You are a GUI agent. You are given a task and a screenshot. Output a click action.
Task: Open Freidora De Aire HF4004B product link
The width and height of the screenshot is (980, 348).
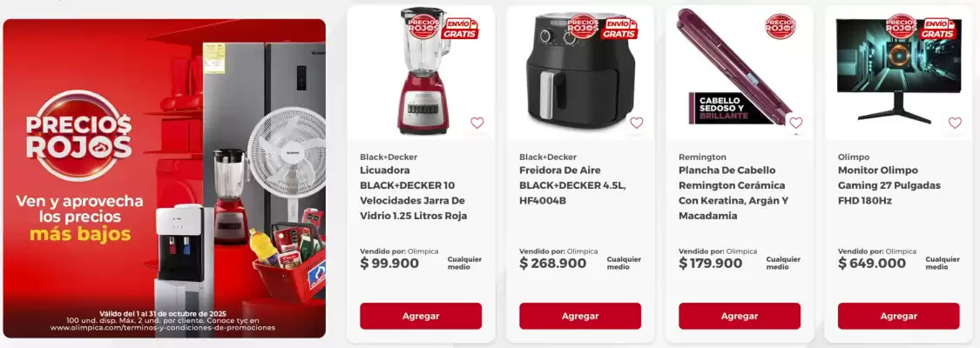pyautogui.click(x=572, y=185)
